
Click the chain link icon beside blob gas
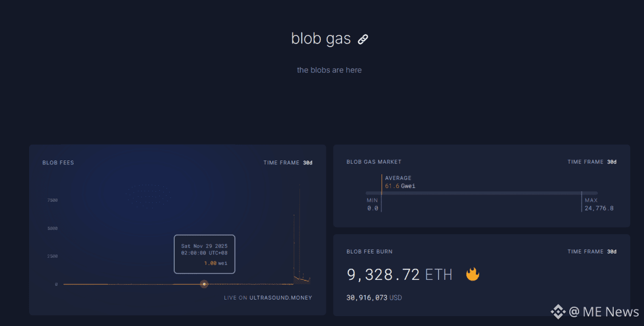point(363,39)
